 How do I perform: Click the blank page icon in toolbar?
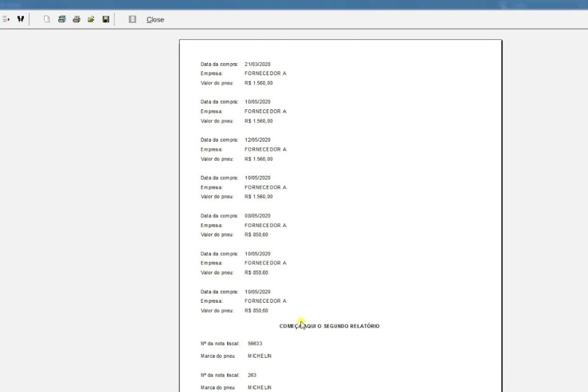pyautogui.click(x=47, y=20)
